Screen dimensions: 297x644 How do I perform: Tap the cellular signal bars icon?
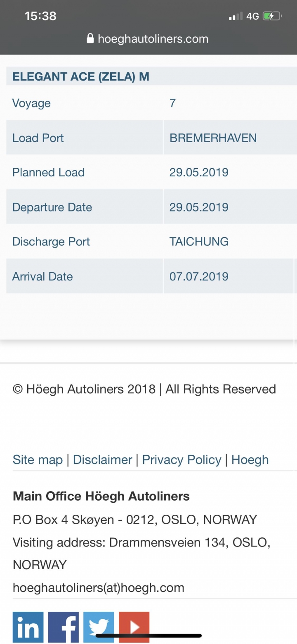(x=236, y=17)
